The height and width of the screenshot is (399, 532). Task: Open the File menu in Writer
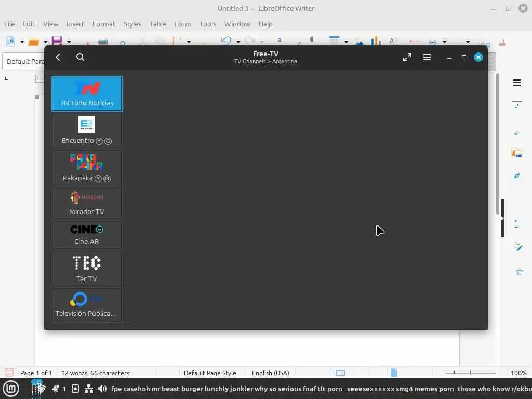[x=9, y=24]
